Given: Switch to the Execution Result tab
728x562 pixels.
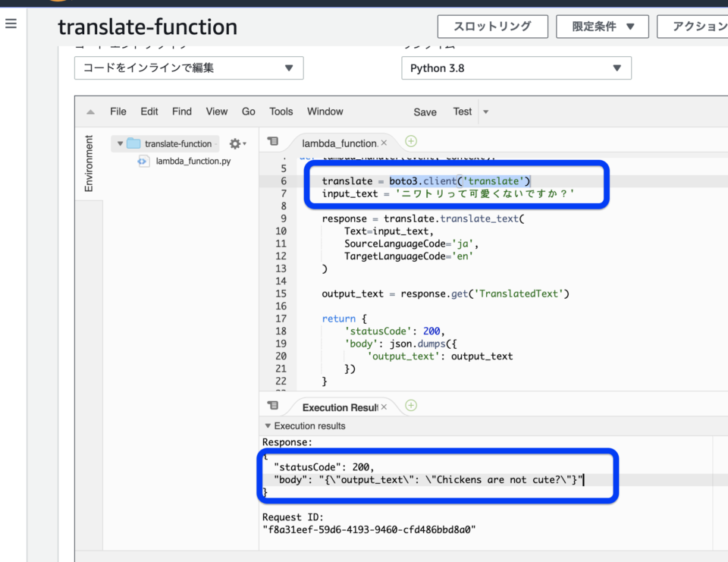Looking at the screenshot, I should [x=340, y=407].
